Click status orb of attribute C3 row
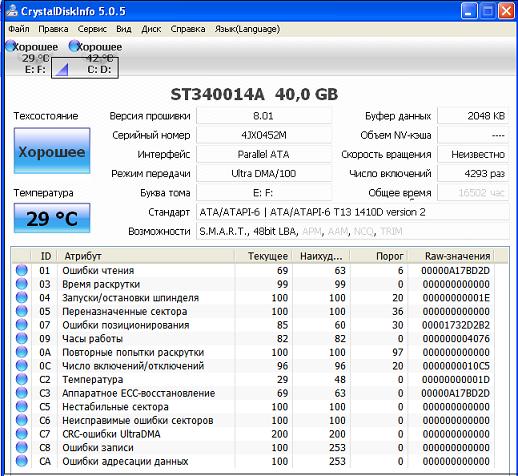 [x=22, y=393]
